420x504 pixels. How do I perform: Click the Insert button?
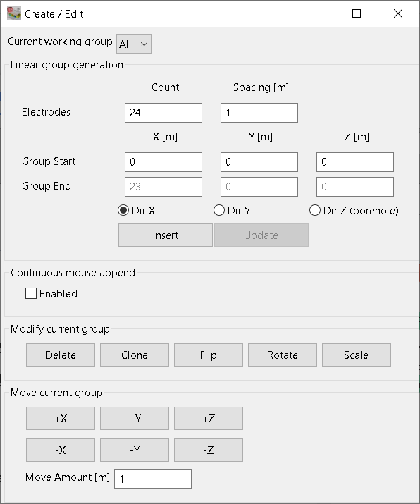point(166,235)
